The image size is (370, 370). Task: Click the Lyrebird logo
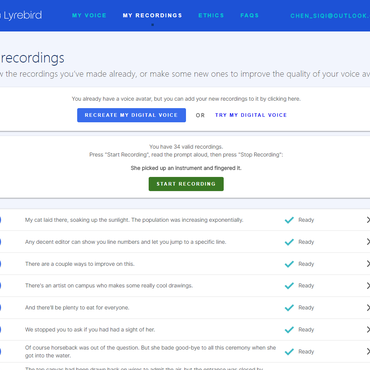21,15
